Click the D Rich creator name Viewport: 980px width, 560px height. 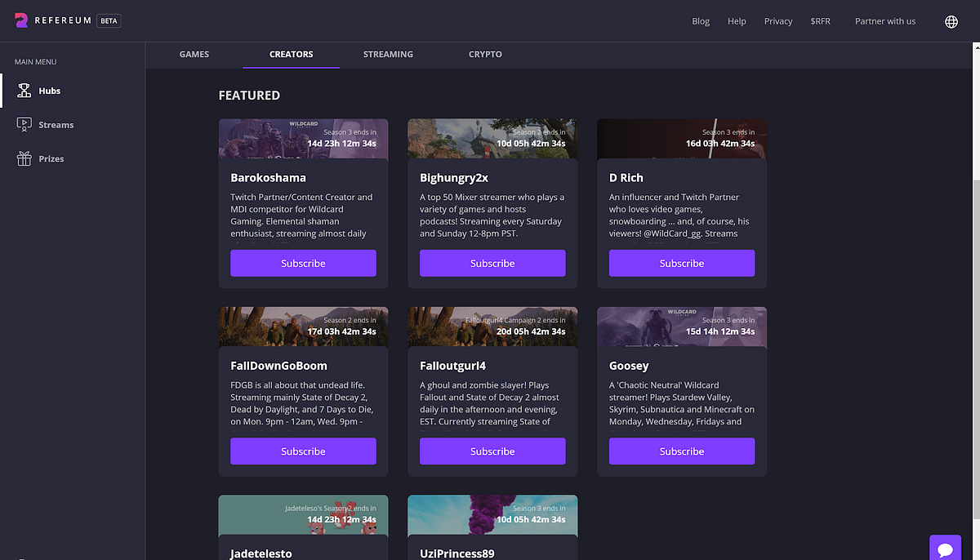click(626, 177)
